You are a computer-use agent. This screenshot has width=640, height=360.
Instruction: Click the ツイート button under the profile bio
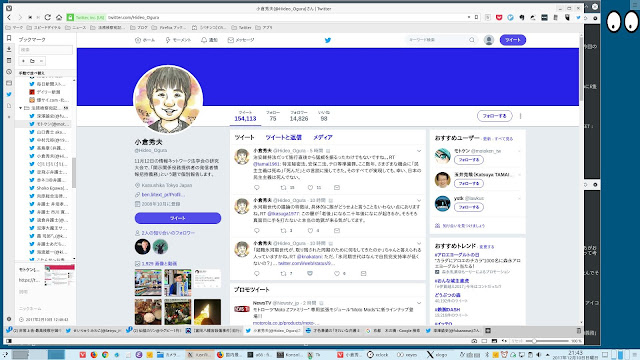(x=178, y=218)
